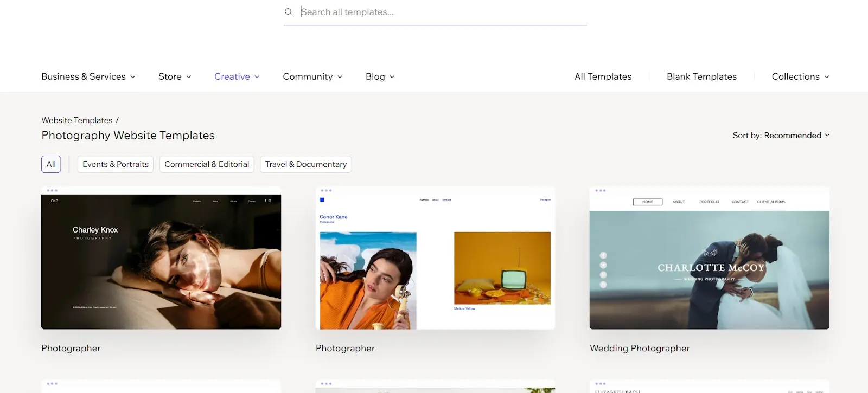
Task: Filter by Events & Portraits
Action: [x=116, y=164]
